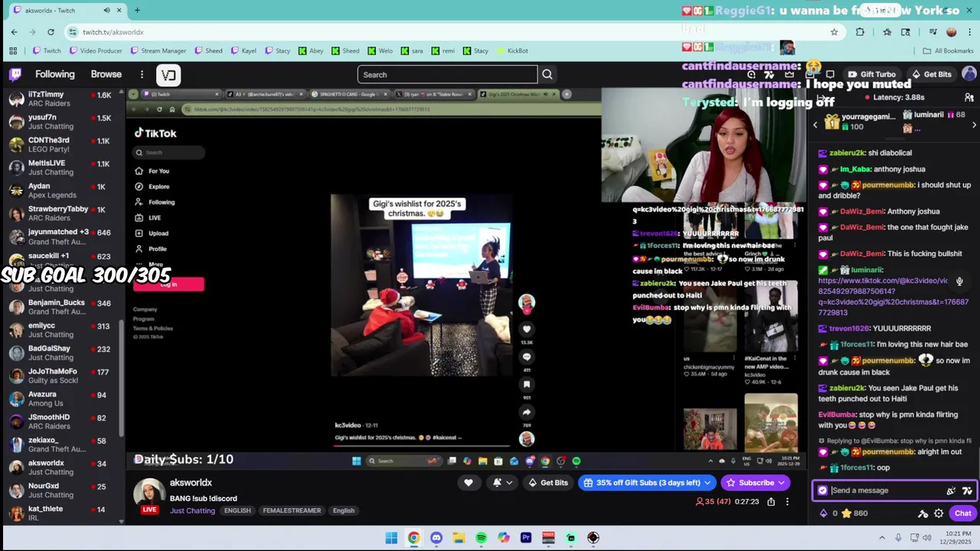980x551 pixels.
Task: Open the moderator sword tools icon
Action: (923, 514)
